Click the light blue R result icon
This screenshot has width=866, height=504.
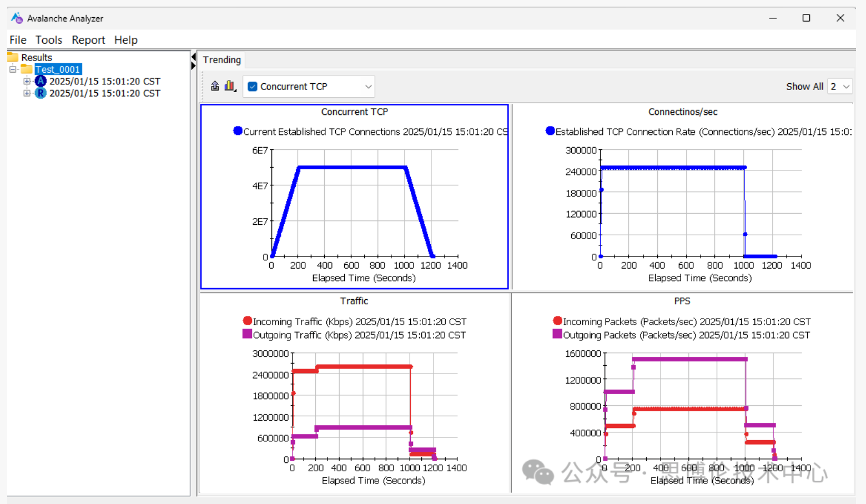tap(41, 93)
